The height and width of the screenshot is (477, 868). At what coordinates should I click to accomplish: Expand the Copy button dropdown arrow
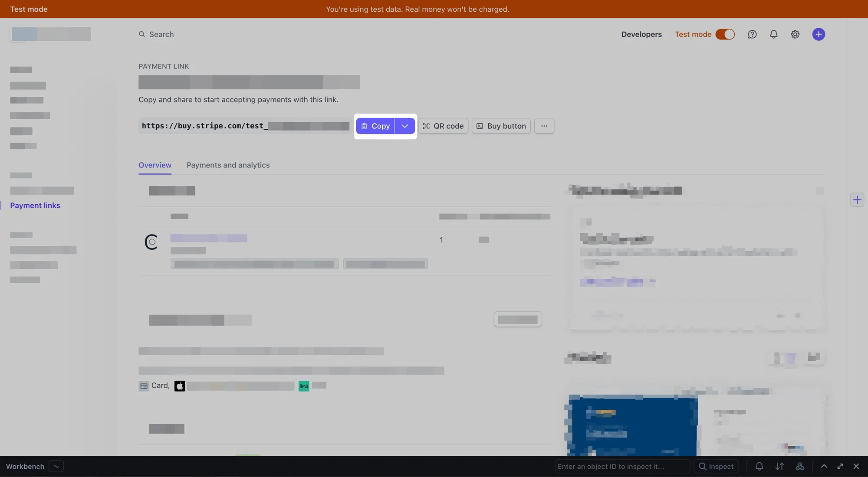click(405, 126)
